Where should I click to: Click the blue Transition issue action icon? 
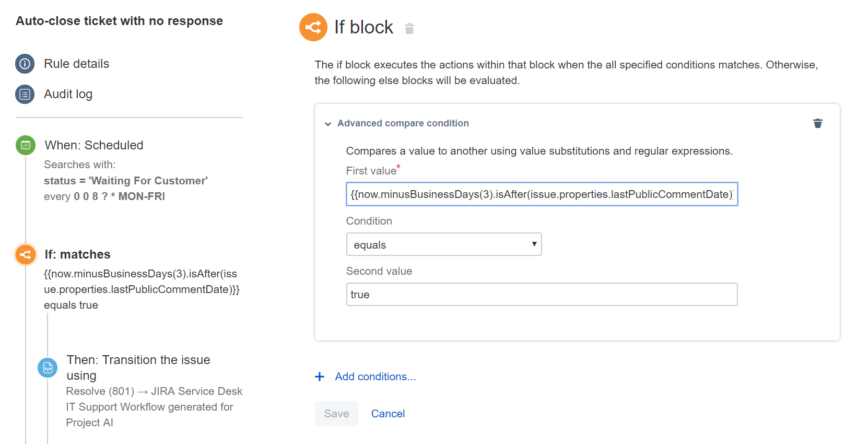click(48, 368)
